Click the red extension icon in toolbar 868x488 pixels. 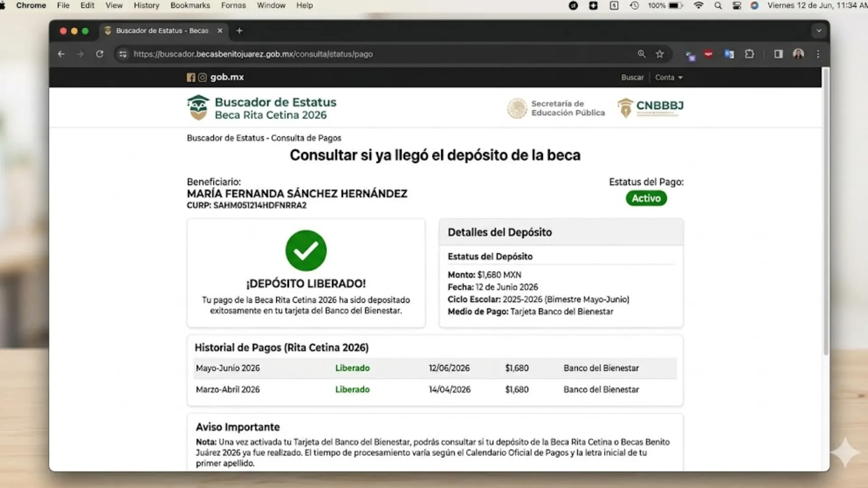pos(708,54)
